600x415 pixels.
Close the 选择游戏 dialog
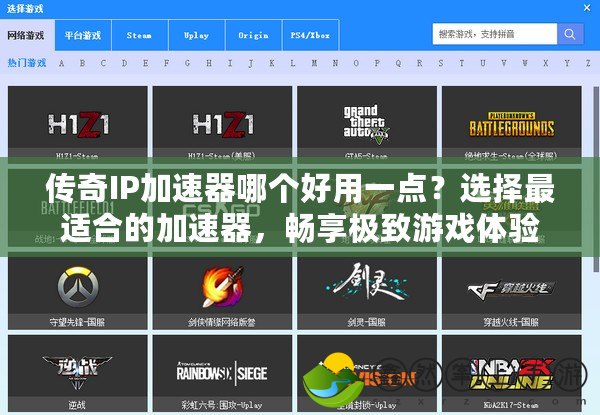[587, 8]
